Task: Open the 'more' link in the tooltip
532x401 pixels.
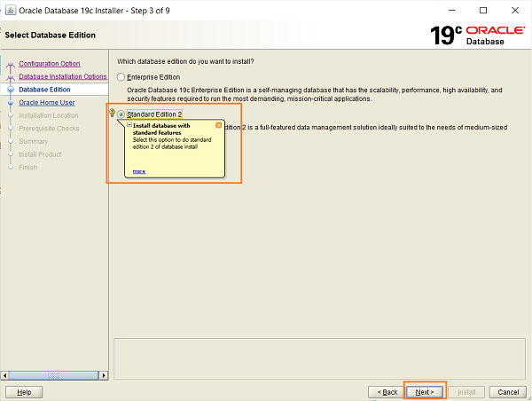Action: pyautogui.click(x=139, y=171)
